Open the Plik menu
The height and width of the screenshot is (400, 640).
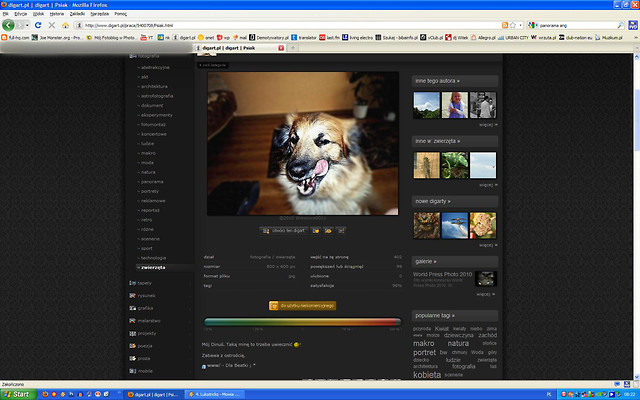tap(6, 14)
